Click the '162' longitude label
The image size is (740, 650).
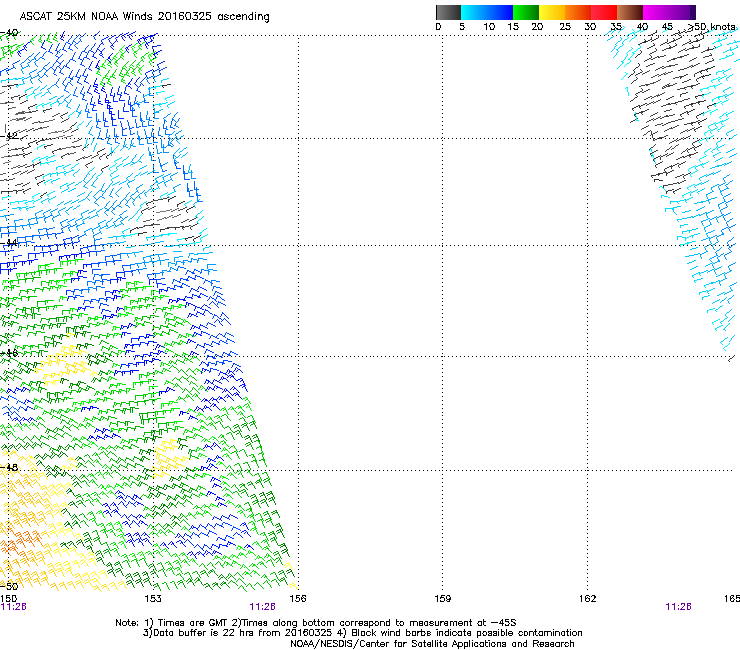coord(588,599)
